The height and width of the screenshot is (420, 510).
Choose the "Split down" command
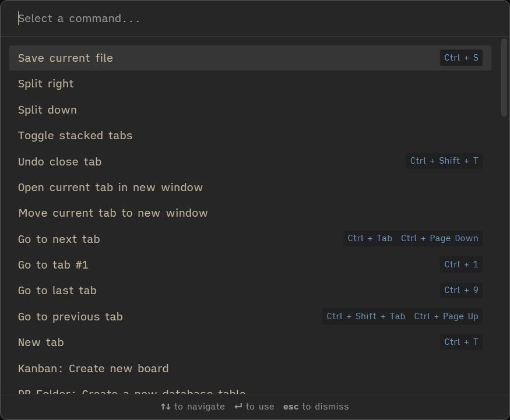point(47,110)
